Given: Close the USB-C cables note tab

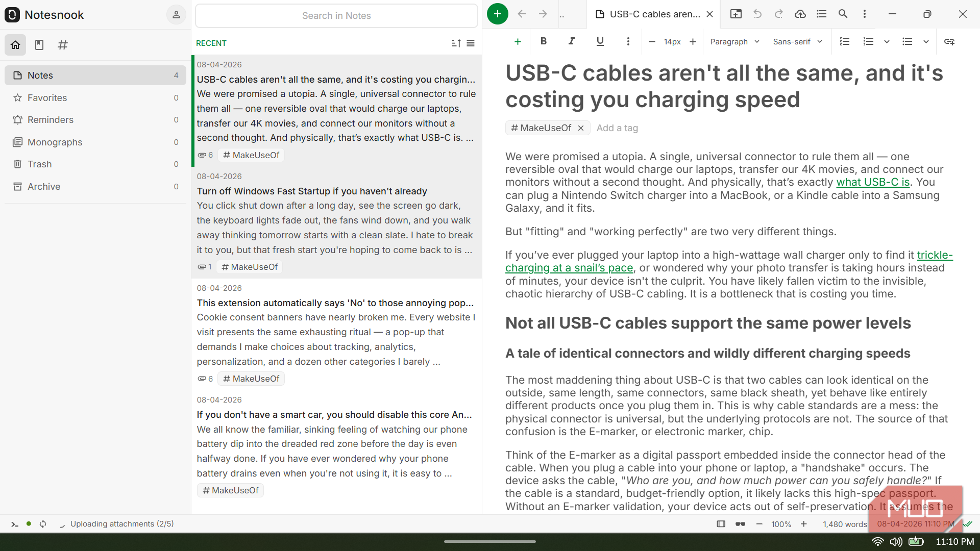Looking at the screenshot, I should coord(709,14).
